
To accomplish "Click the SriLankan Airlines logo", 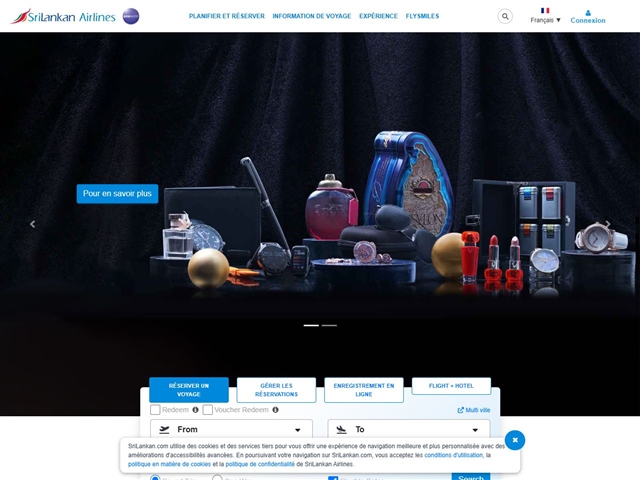I will (x=62, y=16).
